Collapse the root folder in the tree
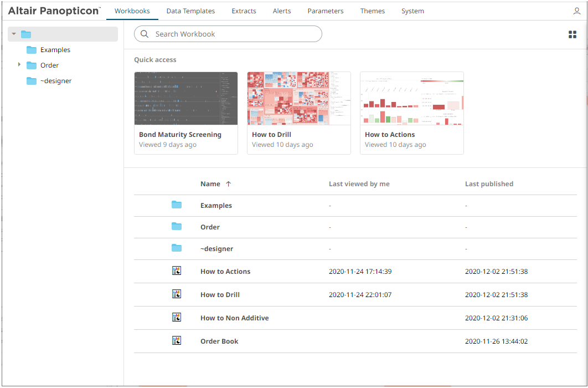Image resolution: width=588 pixels, height=388 pixels. click(14, 33)
